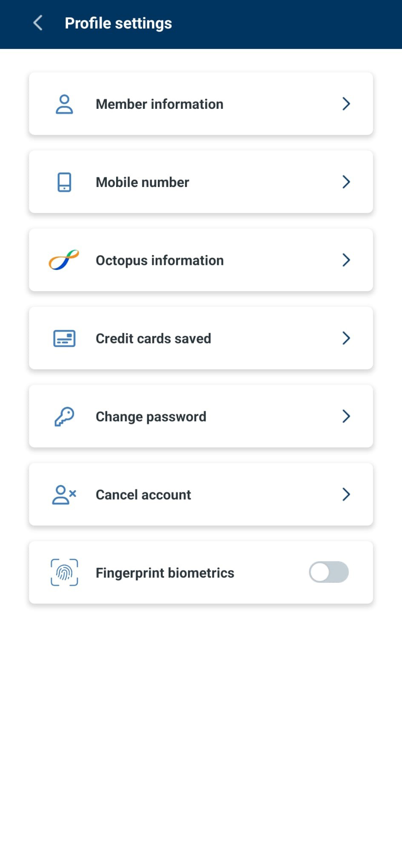The image size is (402, 868).
Task: Click the credit card icon
Action: pyautogui.click(x=64, y=338)
